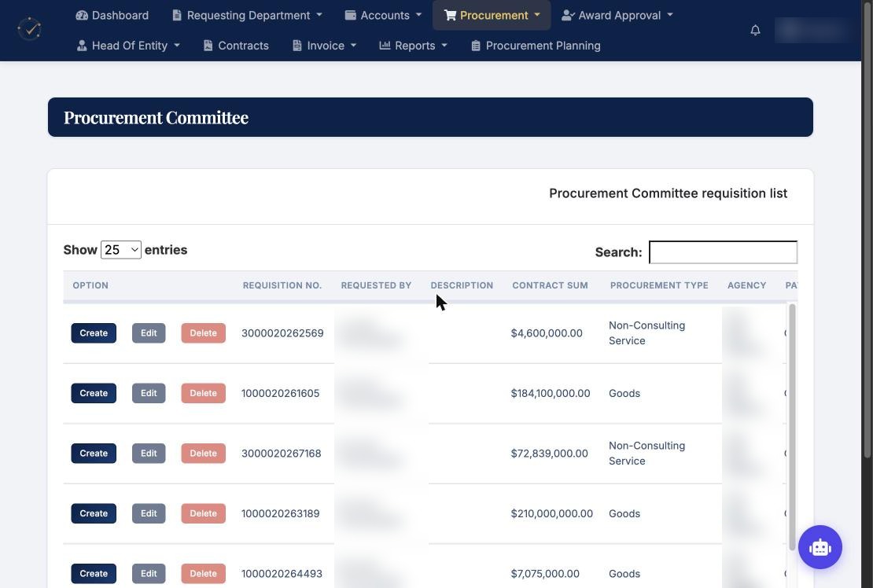Click Edit for requisition 3000020262569
This screenshot has width=873, height=588.
(149, 333)
